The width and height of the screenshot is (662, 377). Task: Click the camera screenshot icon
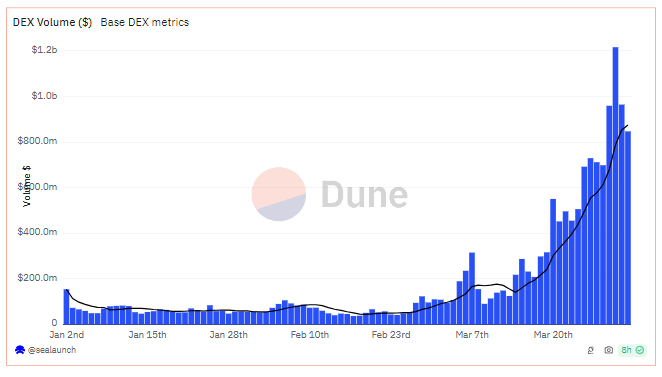tap(608, 350)
